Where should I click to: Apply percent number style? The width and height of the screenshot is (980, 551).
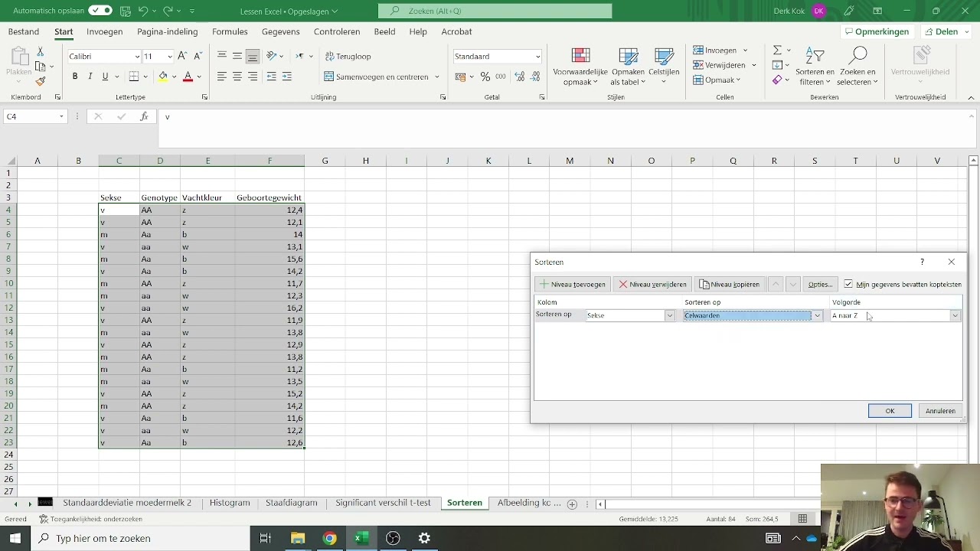coord(485,77)
